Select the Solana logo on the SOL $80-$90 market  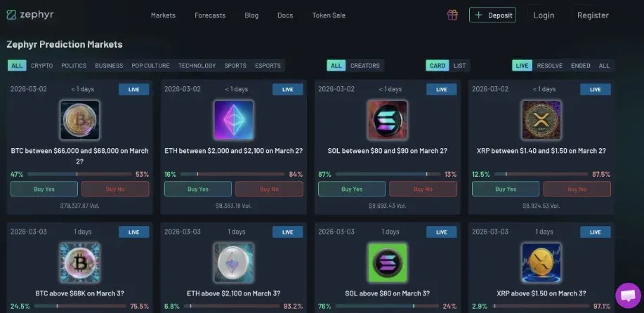[x=387, y=120]
